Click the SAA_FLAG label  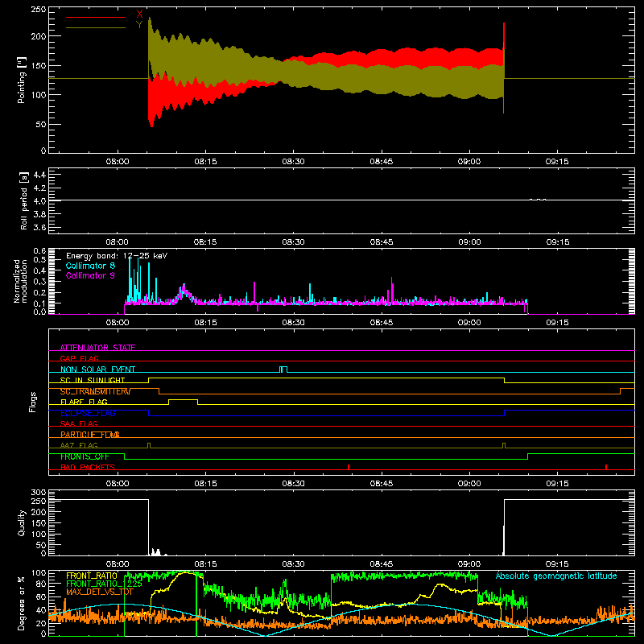point(79,423)
